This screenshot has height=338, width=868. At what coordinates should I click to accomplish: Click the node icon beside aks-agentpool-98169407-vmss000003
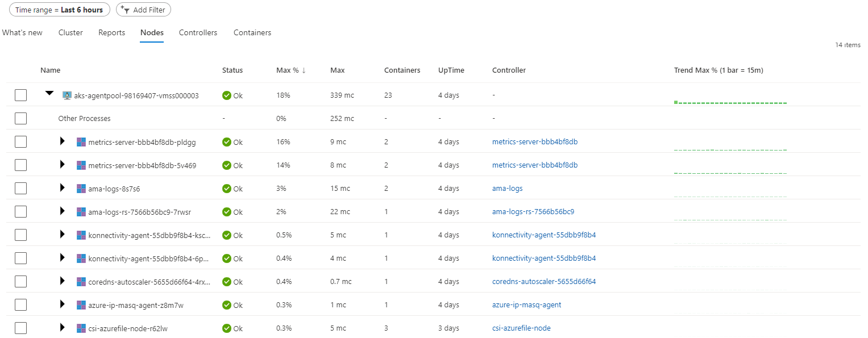(67, 95)
